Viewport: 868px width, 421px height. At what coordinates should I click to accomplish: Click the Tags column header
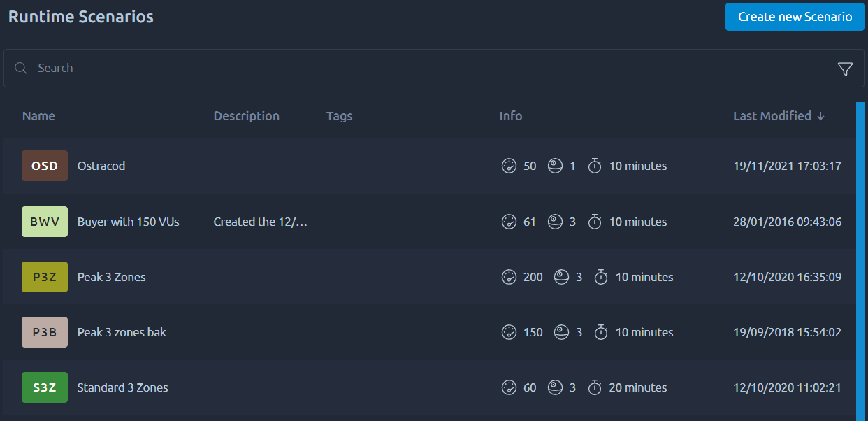(340, 116)
